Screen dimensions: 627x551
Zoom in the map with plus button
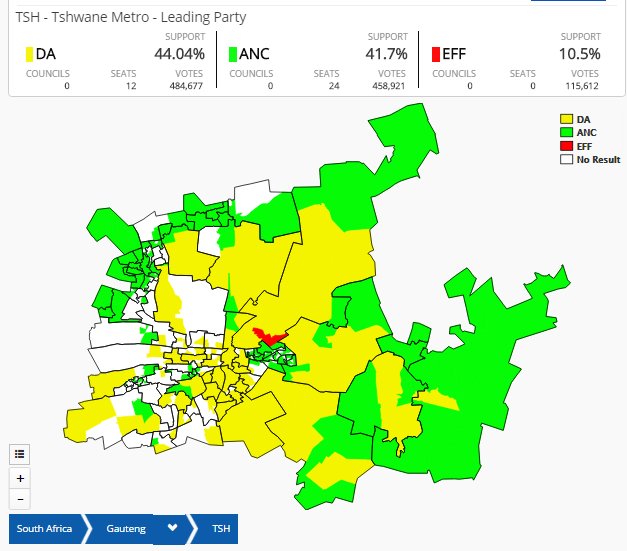coord(20,478)
